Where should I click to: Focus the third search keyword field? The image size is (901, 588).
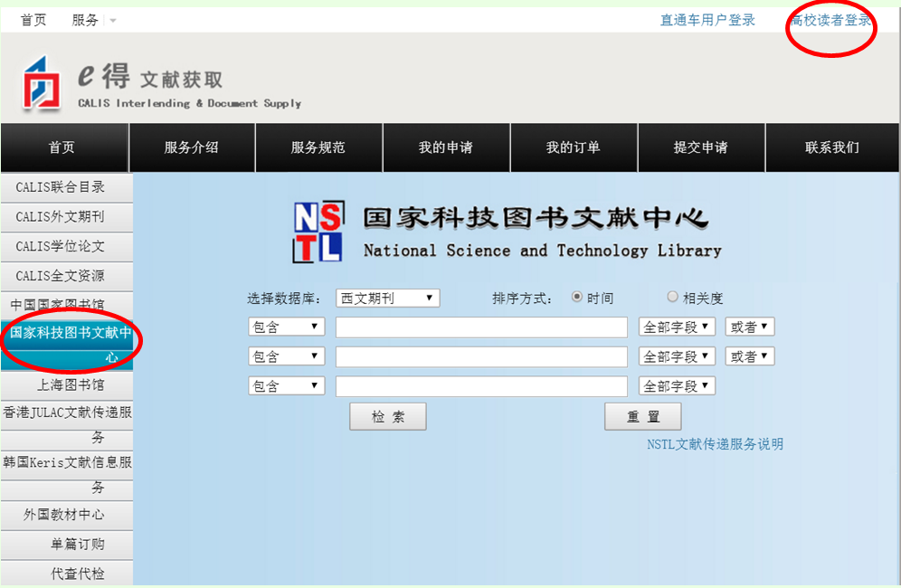pyautogui.click(x=481, y=386)
